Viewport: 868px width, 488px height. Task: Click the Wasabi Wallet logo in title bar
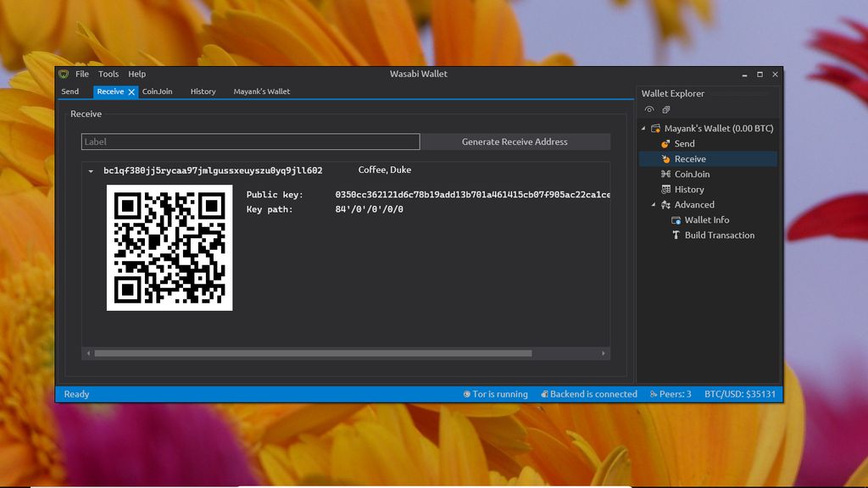tap(64, 75)
